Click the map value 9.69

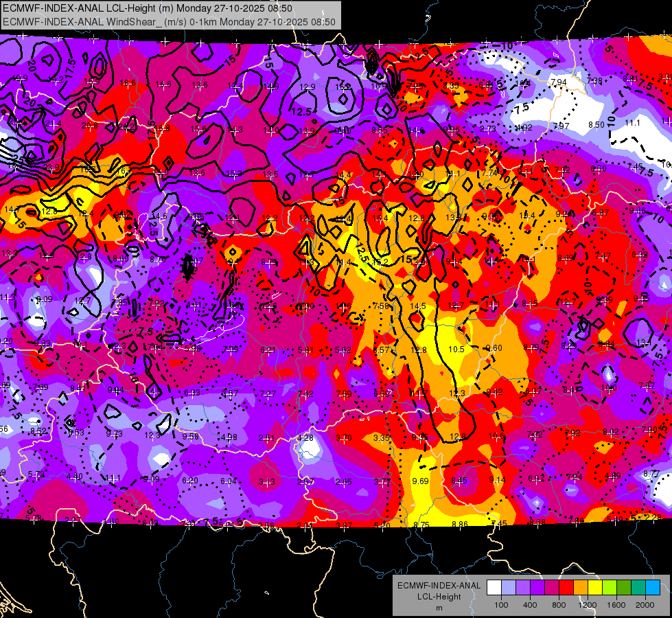tap(420, 481)
